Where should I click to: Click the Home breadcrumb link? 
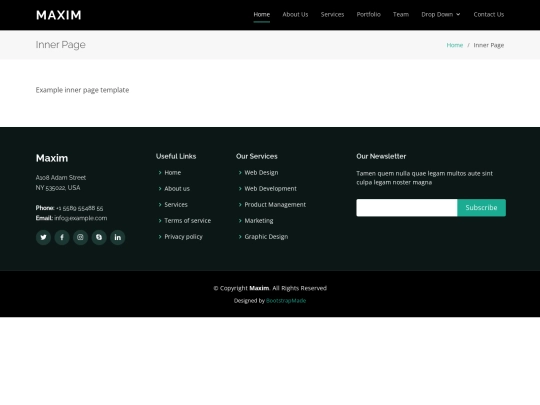[x=455, y=45]
